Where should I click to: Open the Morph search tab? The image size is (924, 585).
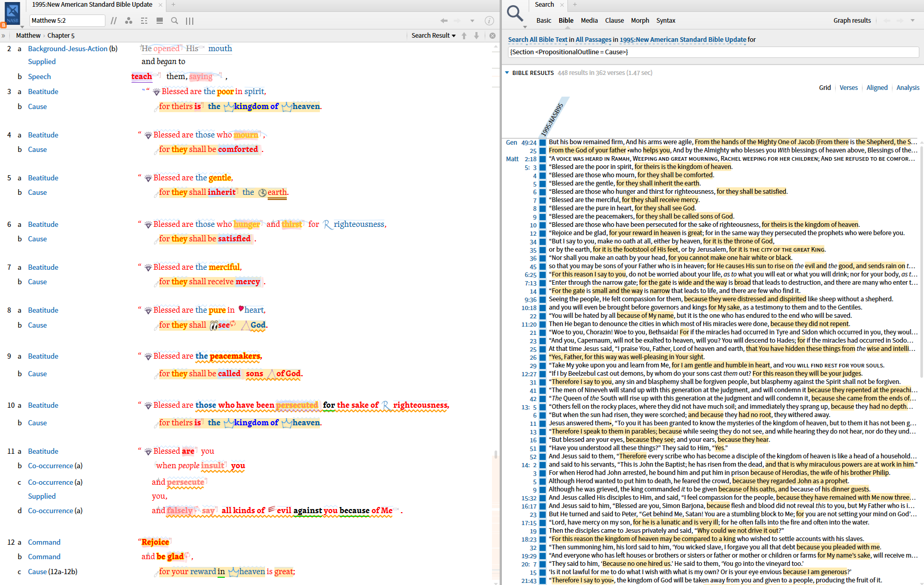tap(640, 21)
